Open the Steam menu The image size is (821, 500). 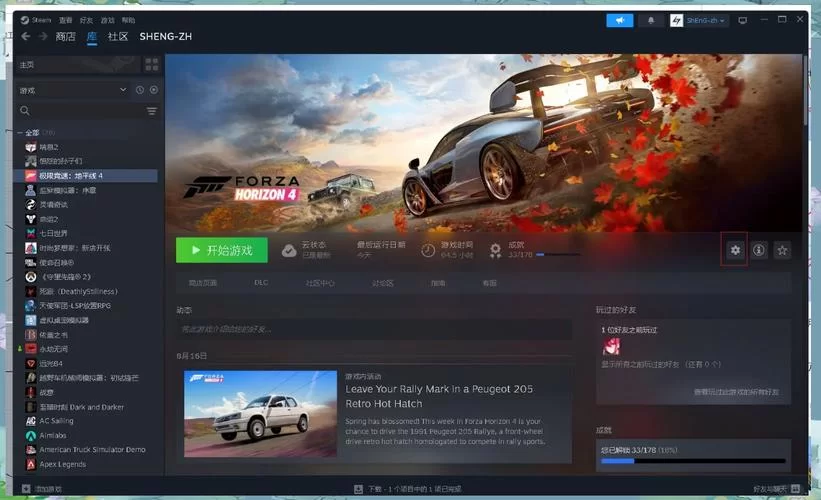click(x=36, y=20)
